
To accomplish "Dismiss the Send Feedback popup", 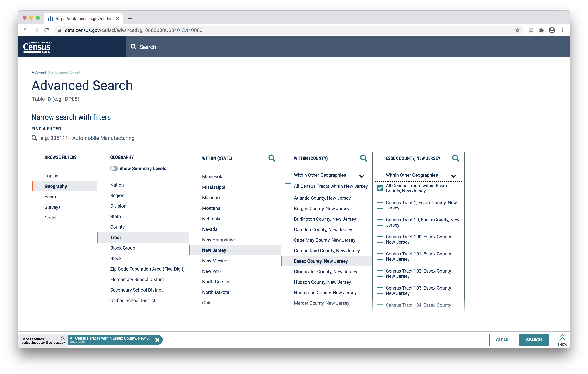I will (x=64, y=338).
